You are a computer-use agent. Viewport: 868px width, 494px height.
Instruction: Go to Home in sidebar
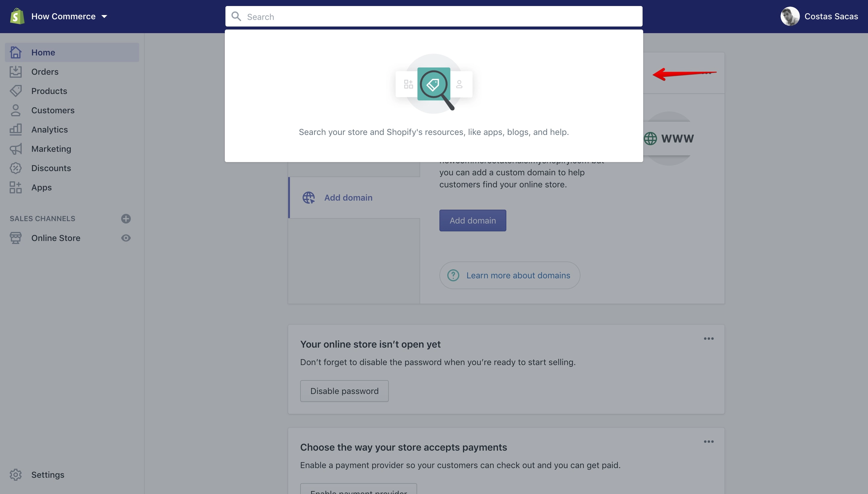click(x=72, y=52)
